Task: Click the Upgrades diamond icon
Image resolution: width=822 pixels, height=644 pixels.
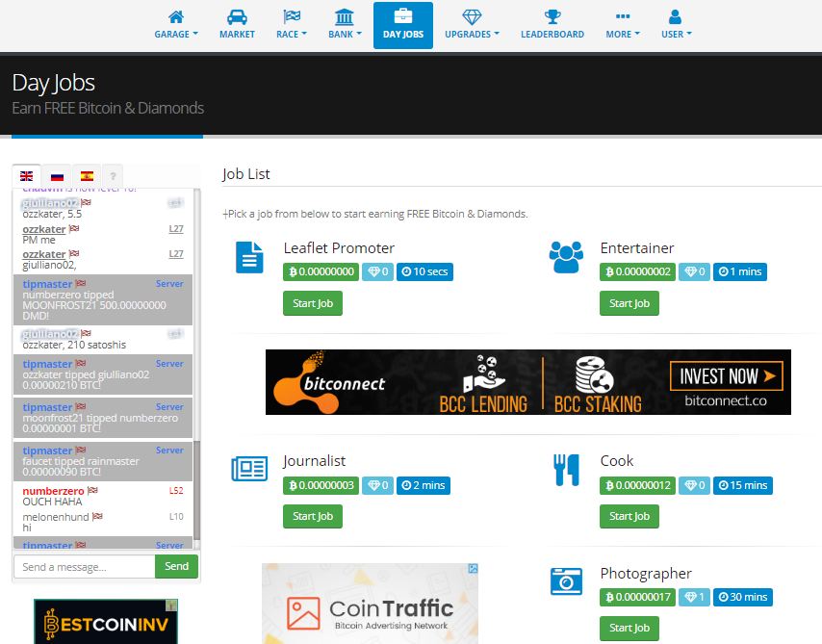Action: (472, 17)
